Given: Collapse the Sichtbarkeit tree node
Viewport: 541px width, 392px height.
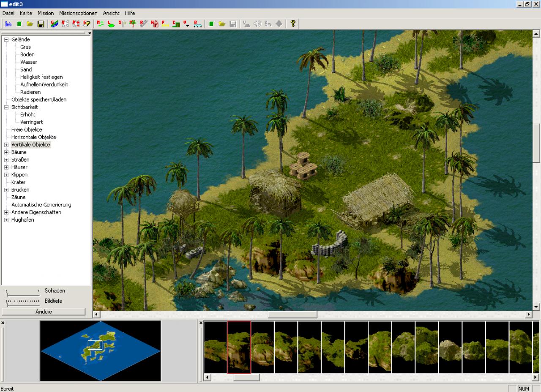Looking at the screenshot, I should click(6, 107).
